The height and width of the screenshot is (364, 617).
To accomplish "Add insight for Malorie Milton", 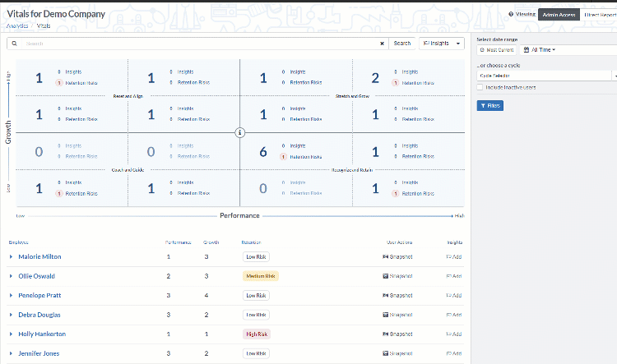I will tap(453, 256).
